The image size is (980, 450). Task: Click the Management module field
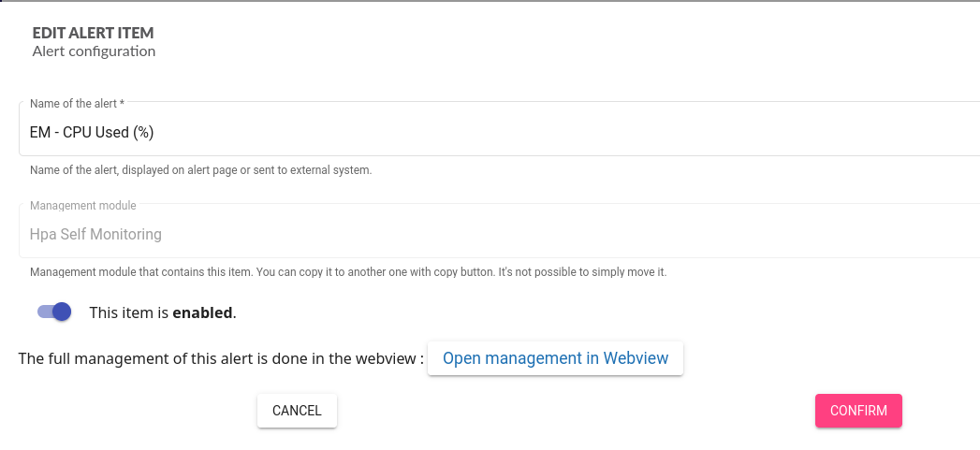click(468, 234)
